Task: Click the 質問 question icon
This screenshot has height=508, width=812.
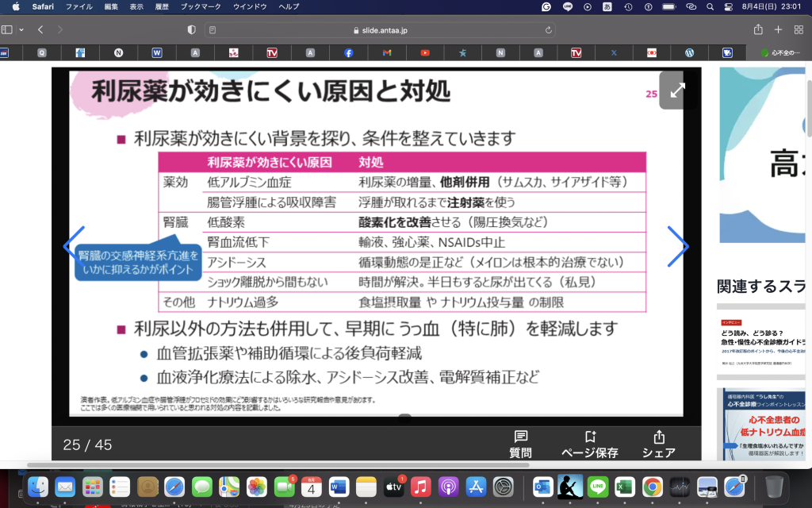Action: (x=520, y=444)
